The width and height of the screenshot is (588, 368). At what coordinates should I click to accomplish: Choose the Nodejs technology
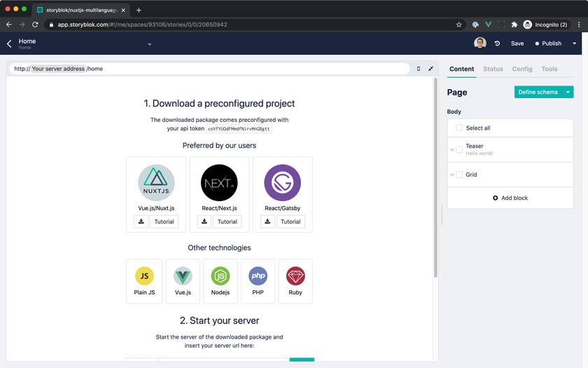pyautogui.click(x=220, y=281)
